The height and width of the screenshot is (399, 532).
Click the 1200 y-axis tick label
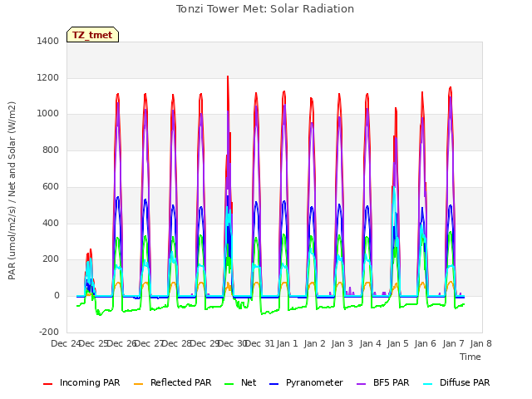point(48,77)
